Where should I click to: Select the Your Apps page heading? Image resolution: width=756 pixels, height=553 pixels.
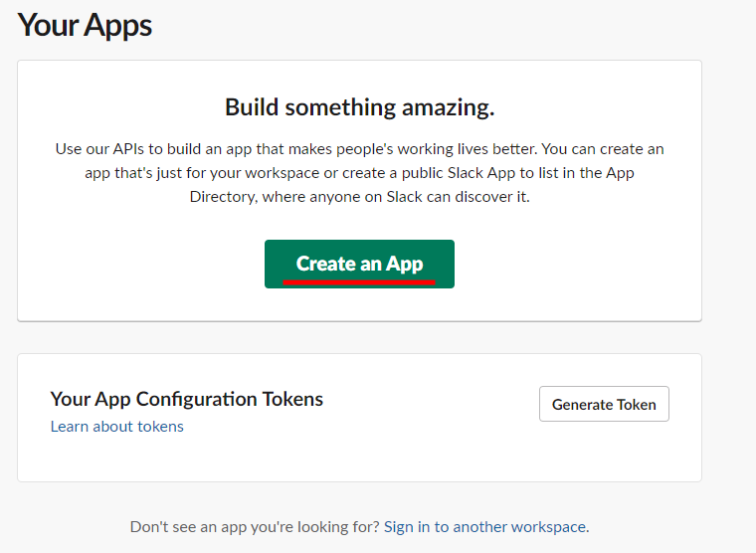(x=85, y=25)
